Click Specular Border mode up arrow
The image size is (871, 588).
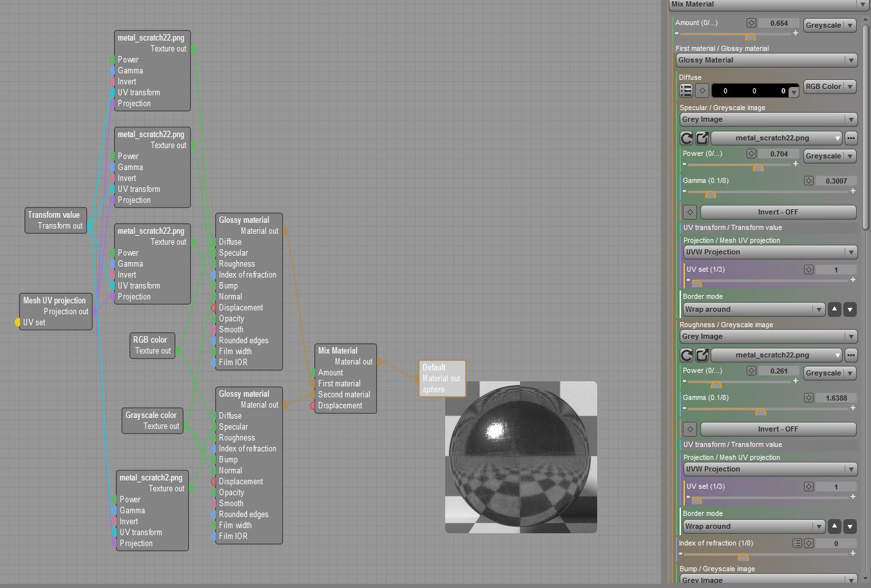[834, 309]
